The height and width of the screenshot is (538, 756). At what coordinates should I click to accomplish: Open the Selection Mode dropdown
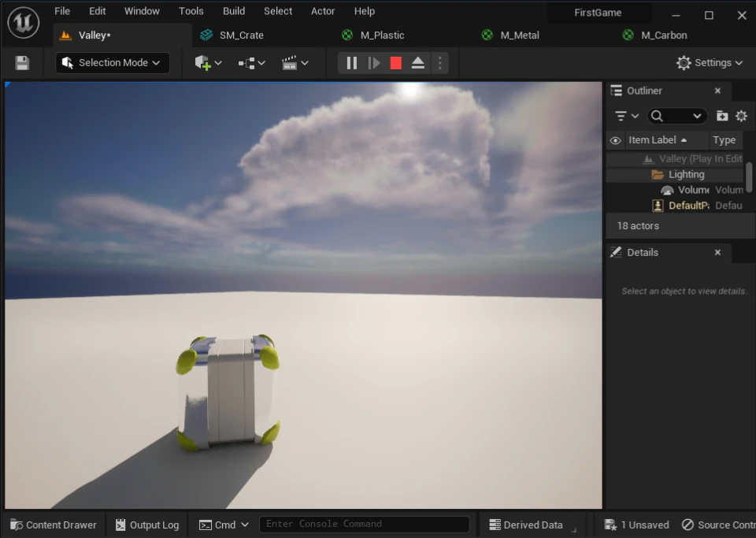[x=113, y=63]
